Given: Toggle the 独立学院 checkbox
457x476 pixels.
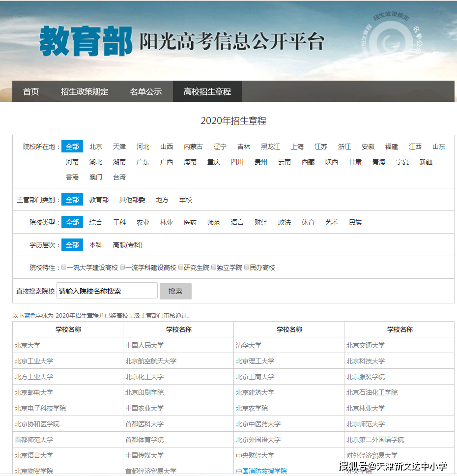Looking at the screenshot, I should point(214,268).
